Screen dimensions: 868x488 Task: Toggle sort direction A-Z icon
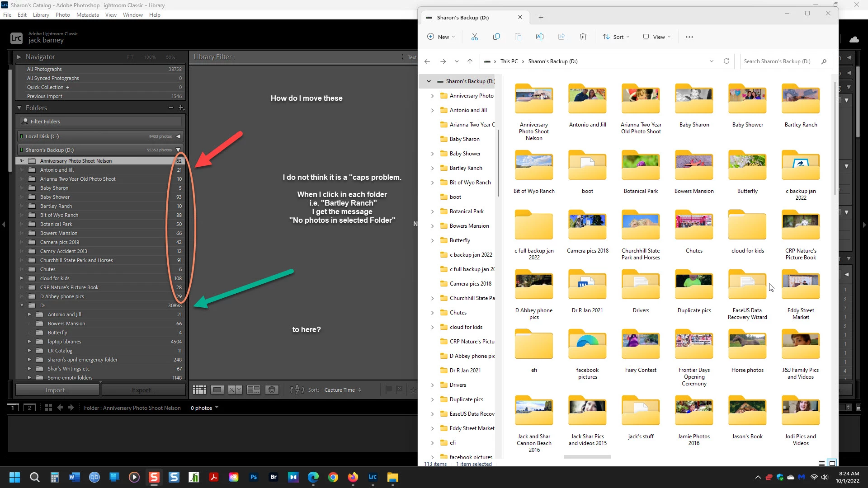point(297,390)
